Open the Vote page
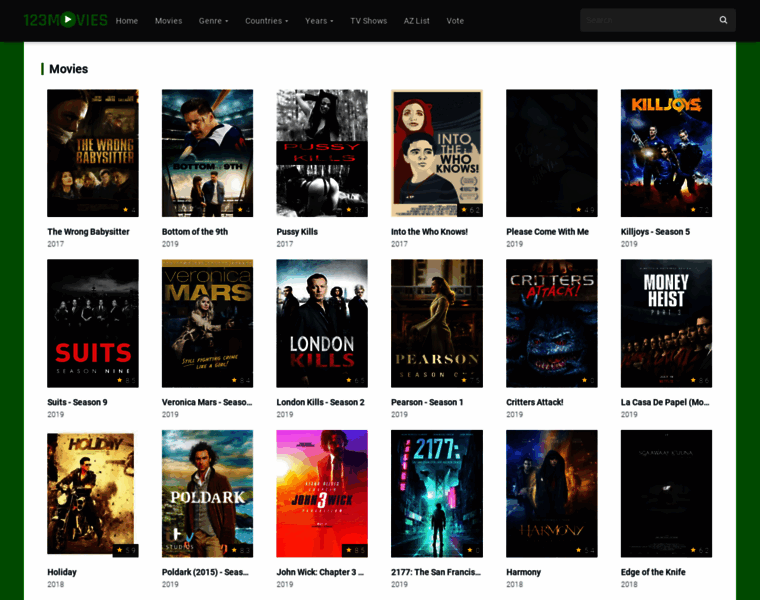The height and width of the screenshot is (600, 760). coord(455,21)
